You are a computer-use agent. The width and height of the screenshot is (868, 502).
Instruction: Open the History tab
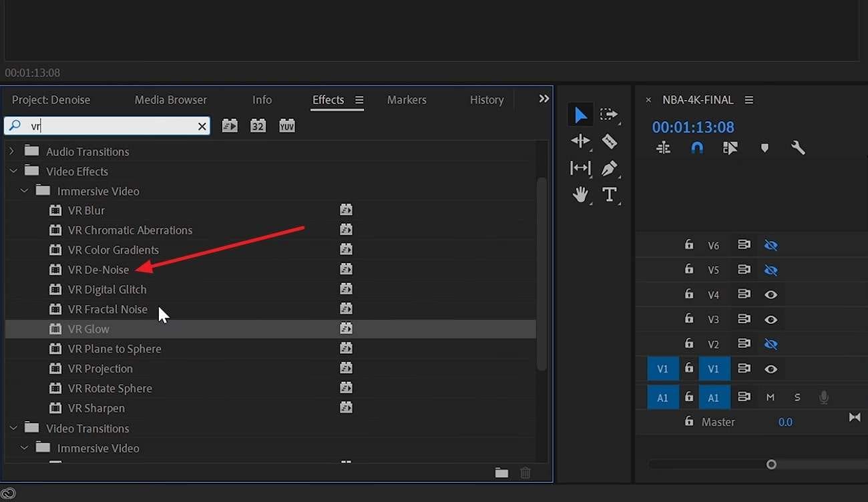coord(486,99)
